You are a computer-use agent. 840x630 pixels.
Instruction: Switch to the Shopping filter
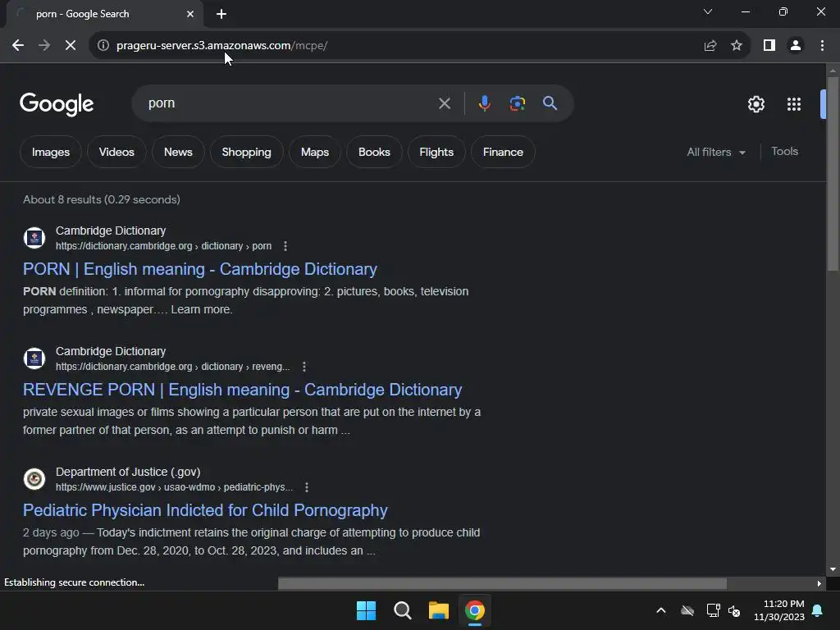tap(246, 152)
